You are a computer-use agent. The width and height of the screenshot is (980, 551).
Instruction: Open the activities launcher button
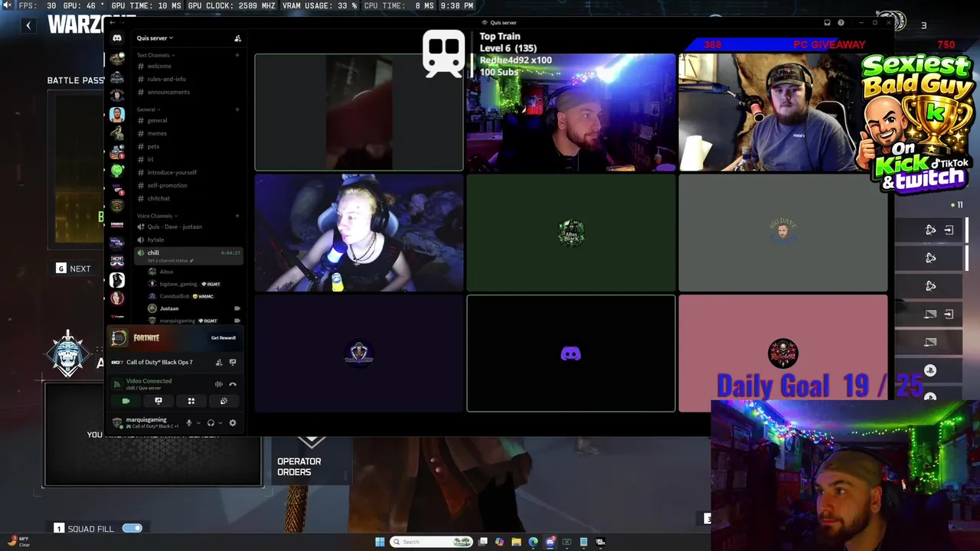[191, 401]
